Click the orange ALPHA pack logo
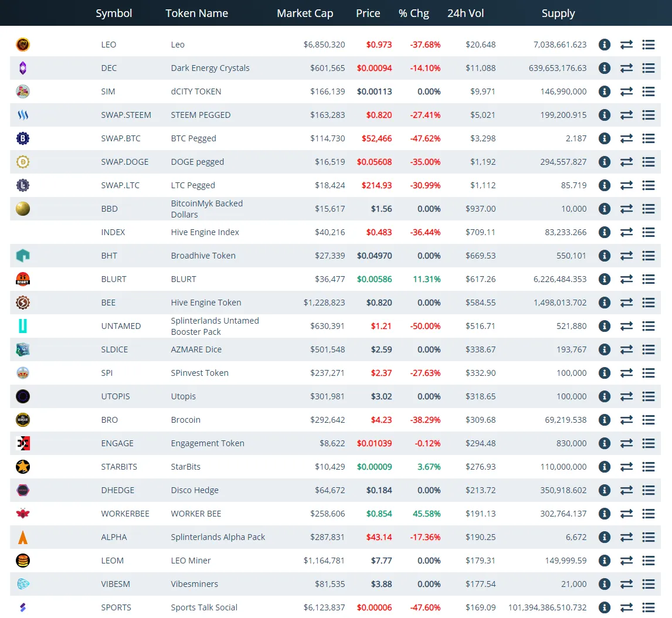This screenshot has height=618, width=672. coord(23,537)
